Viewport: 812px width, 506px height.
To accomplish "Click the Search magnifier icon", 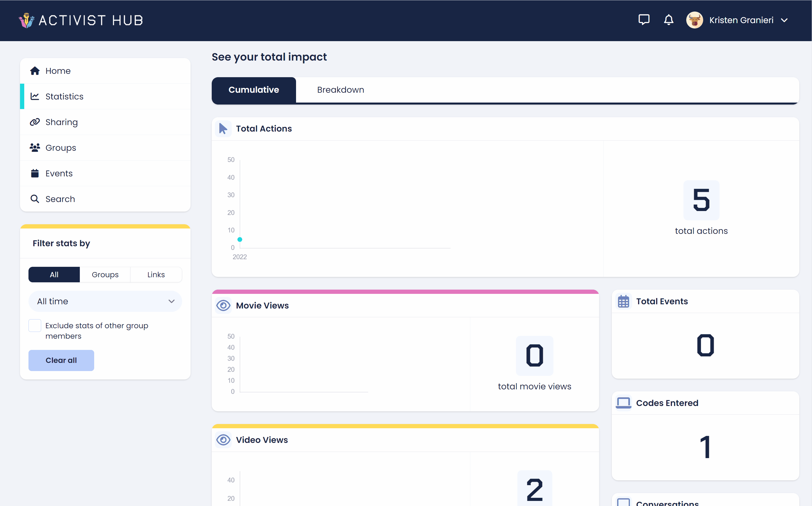I will [x=35, y=199].
